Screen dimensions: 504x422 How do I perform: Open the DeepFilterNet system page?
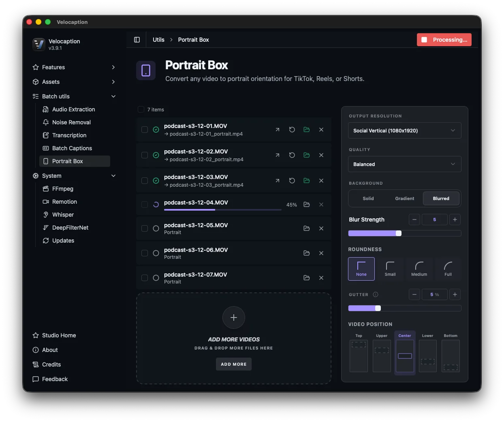pyautogui.click(x=75, y=228)
